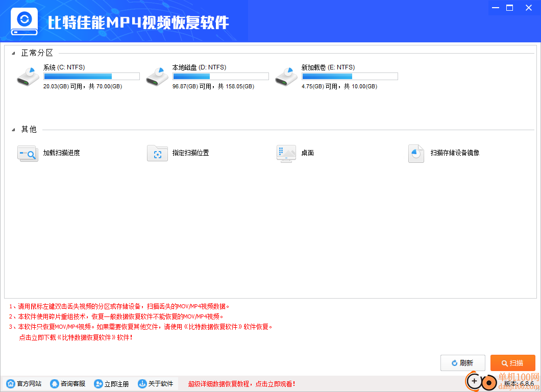Viewport: 541px width, 392px height.
Task: Click hint line 1 about double-clicking a partition
Action: point(119,306)
